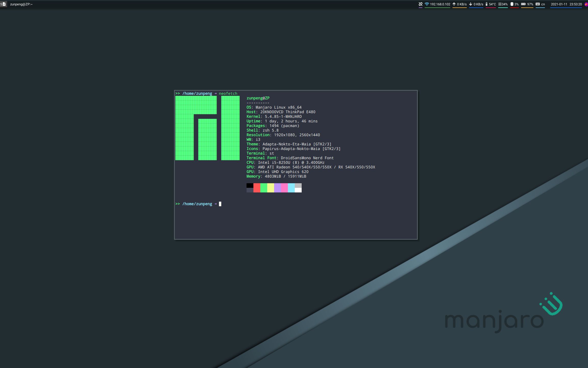This screenshot has width=588, height=368.
Task: Click the download arrow icon
Action: coord(471,4)
